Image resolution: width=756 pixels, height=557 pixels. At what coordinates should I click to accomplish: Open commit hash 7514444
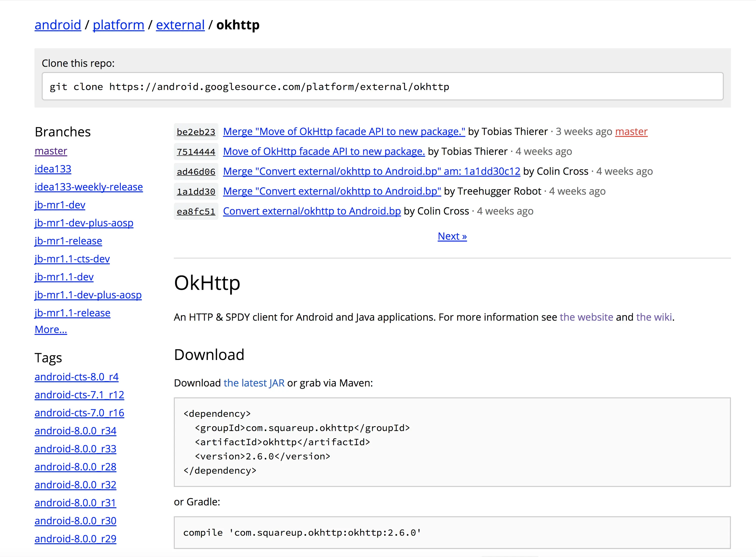tap(196, 152)
